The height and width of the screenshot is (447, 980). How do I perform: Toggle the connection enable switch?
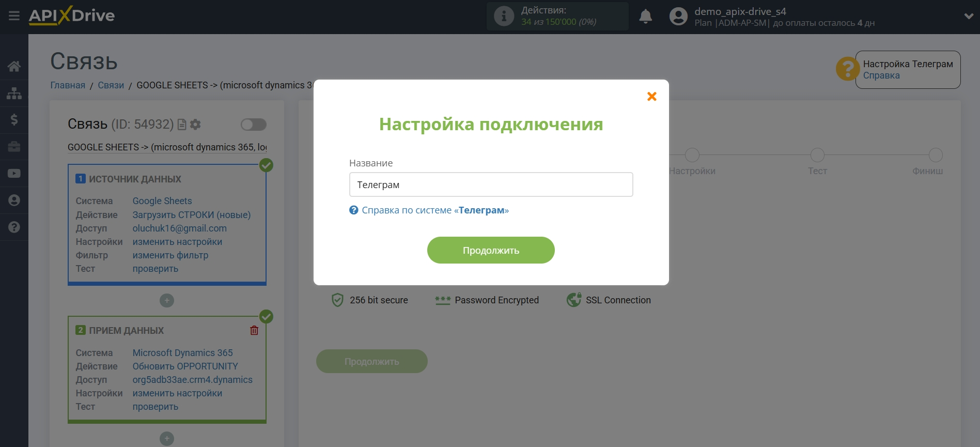pos(253,125)
